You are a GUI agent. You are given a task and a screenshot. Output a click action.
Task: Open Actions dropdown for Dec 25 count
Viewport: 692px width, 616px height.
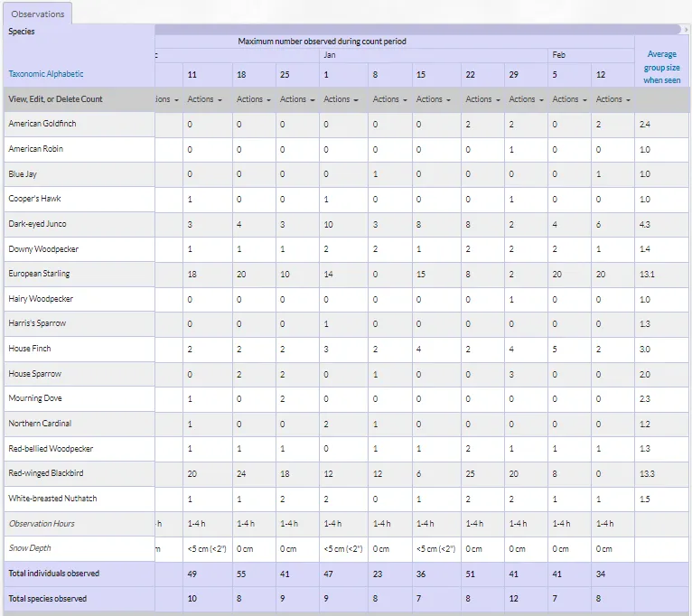click(x=297, y=99)
